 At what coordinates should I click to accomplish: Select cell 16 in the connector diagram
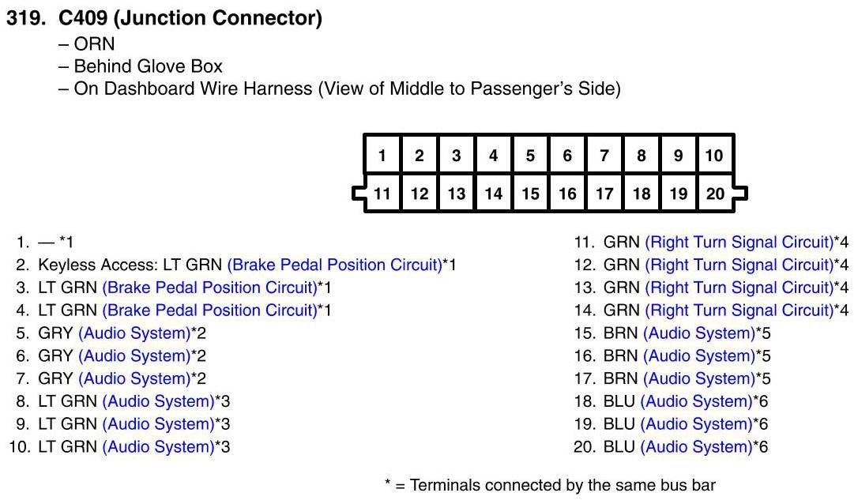click(567, 194)
